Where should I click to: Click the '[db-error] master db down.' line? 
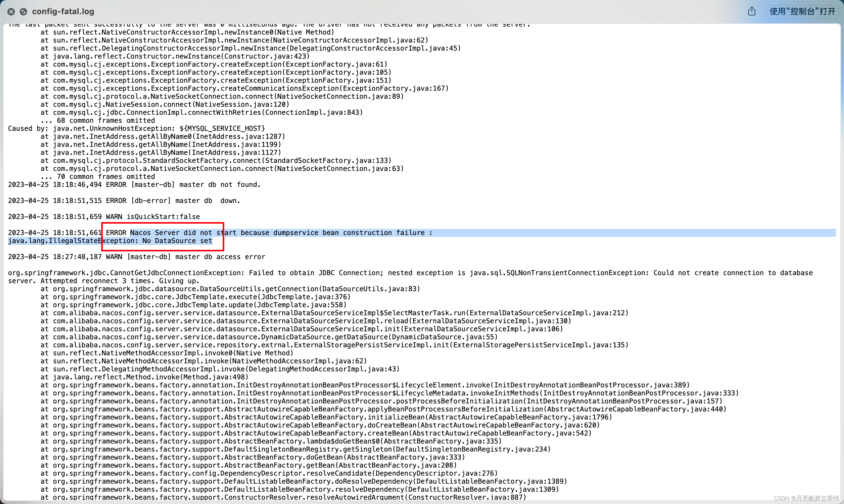[124, 201]
